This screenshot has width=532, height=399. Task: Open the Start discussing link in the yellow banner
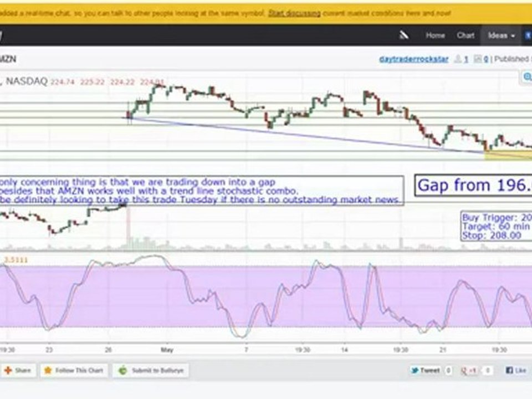click(x=294, y=13)
